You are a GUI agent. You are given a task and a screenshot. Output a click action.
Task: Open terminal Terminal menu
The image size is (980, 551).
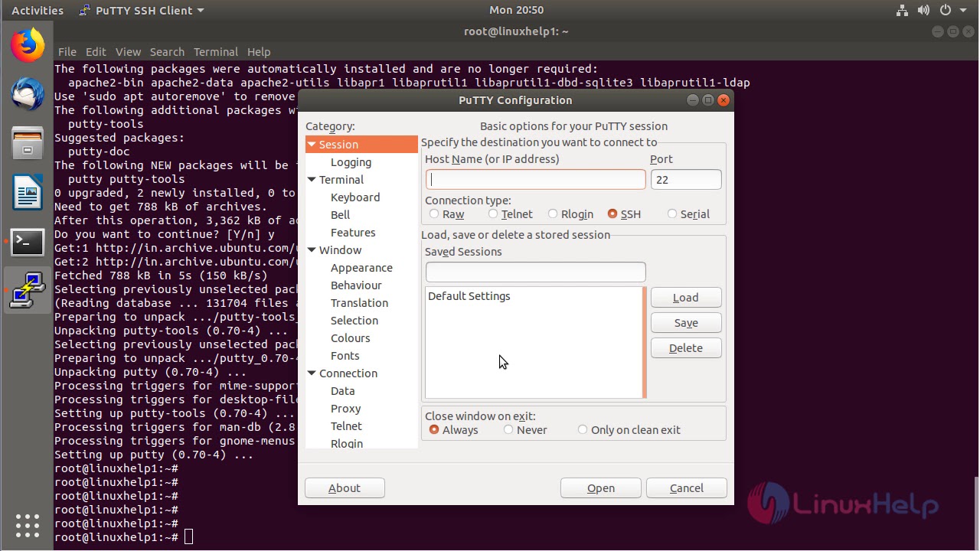[x=216, y=52]
